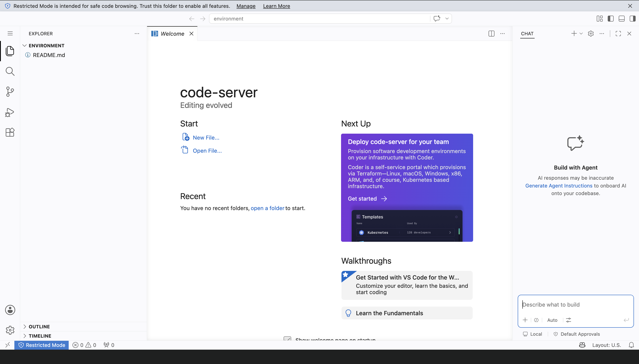Click the New File... link
This screenshot has width=639, height=364.
[x=206, y=137]
